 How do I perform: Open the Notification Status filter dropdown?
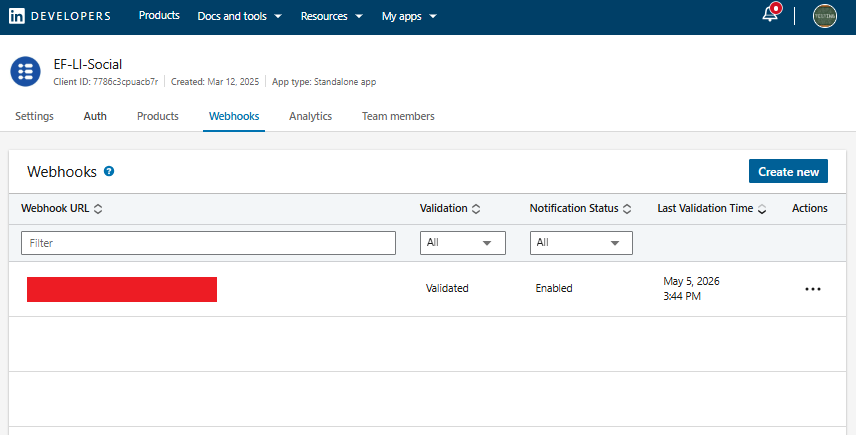click(581, 243)
